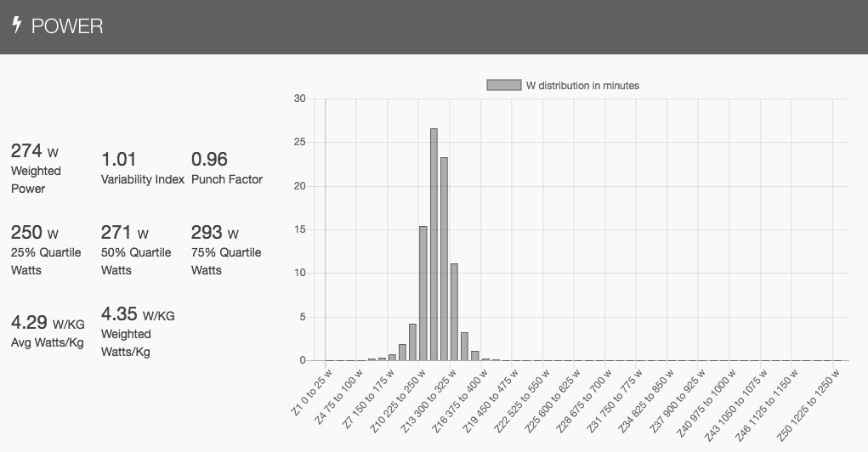Click the 'Z25 600 to 625 w' axis label

click(553, 400)
